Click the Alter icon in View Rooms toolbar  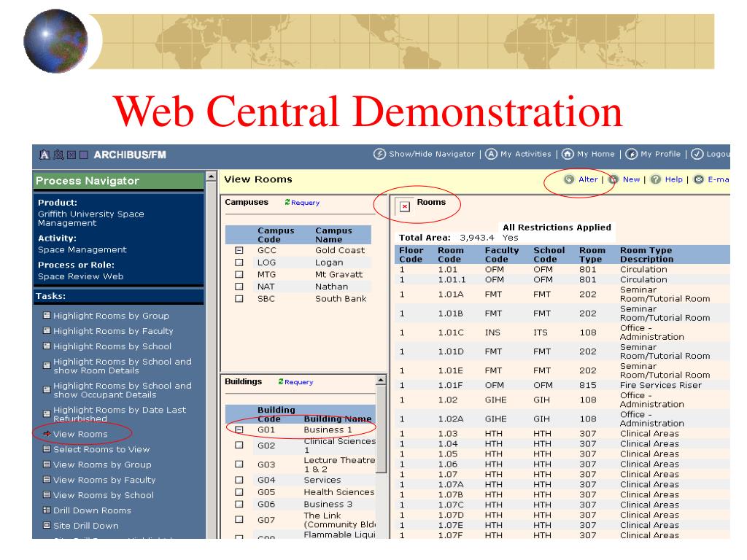pyautogui.click(x=569, y=179)
